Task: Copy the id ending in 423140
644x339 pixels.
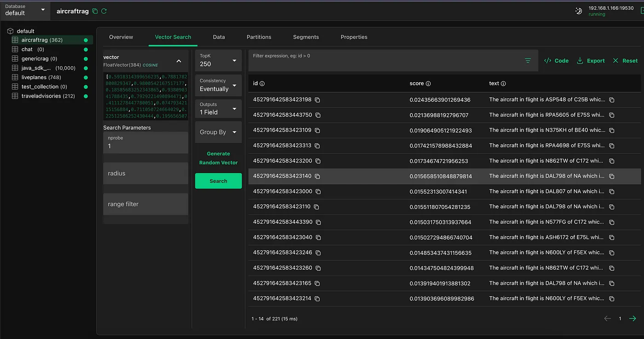Action: pyautogui.click(x=317, y=176)
